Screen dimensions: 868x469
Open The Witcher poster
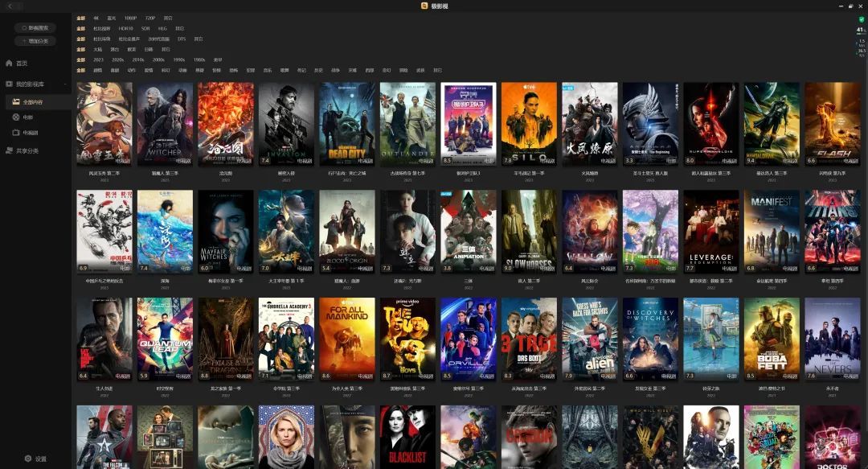click(x=165, y=124)
